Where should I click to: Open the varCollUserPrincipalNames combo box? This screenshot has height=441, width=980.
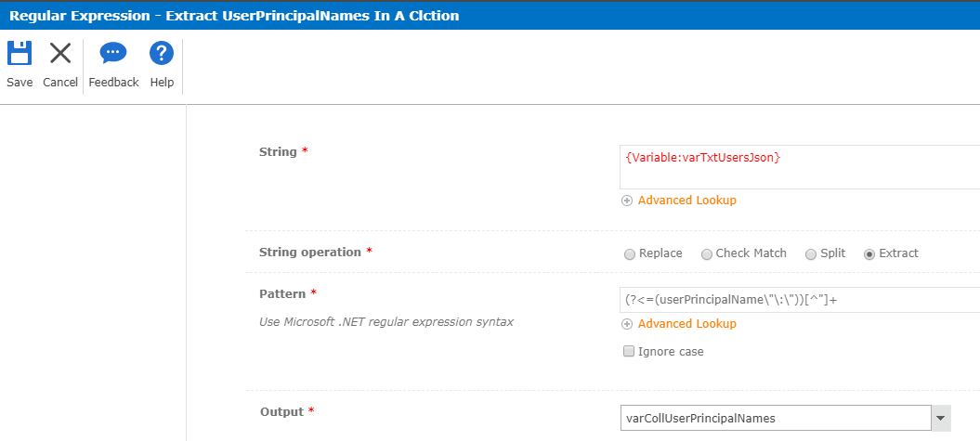(x=776, y=419)
